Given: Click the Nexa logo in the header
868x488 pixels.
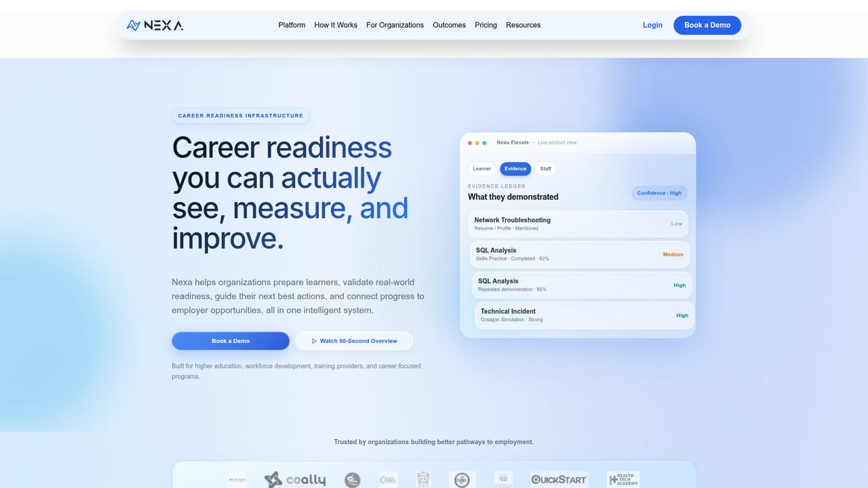Looking at the screenshot, I should 155,25.
